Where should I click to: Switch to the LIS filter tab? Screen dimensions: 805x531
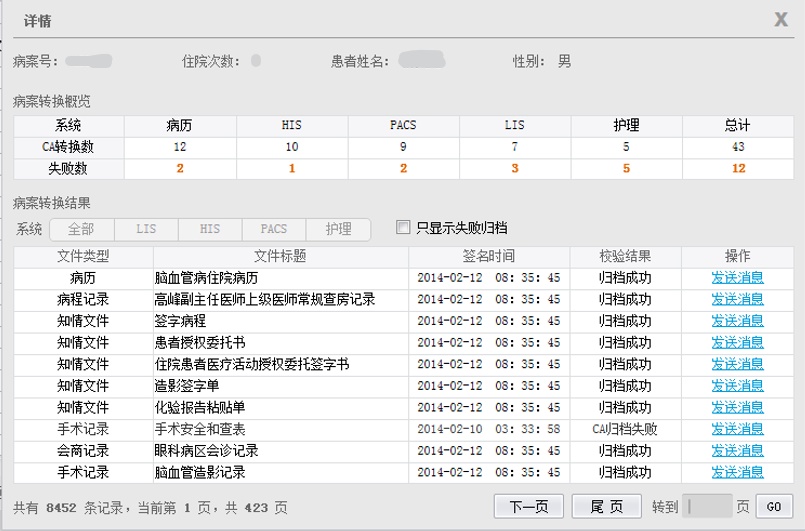coord(146,229)
